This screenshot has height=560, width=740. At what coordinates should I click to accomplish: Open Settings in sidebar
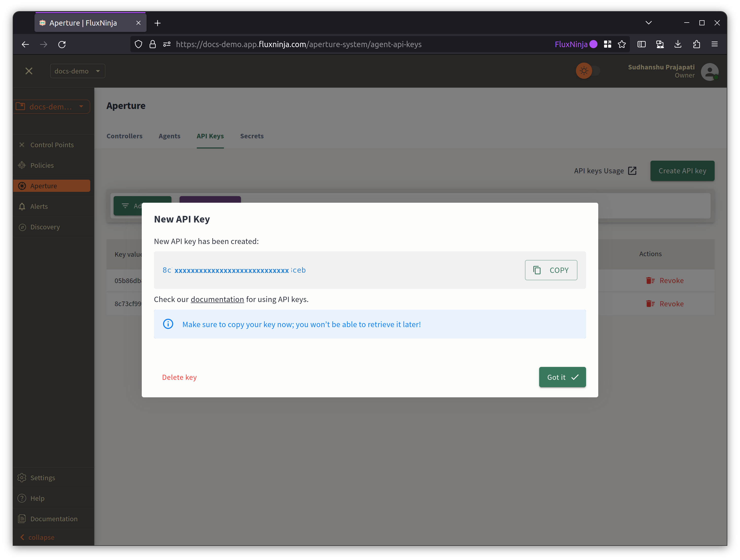53,477
